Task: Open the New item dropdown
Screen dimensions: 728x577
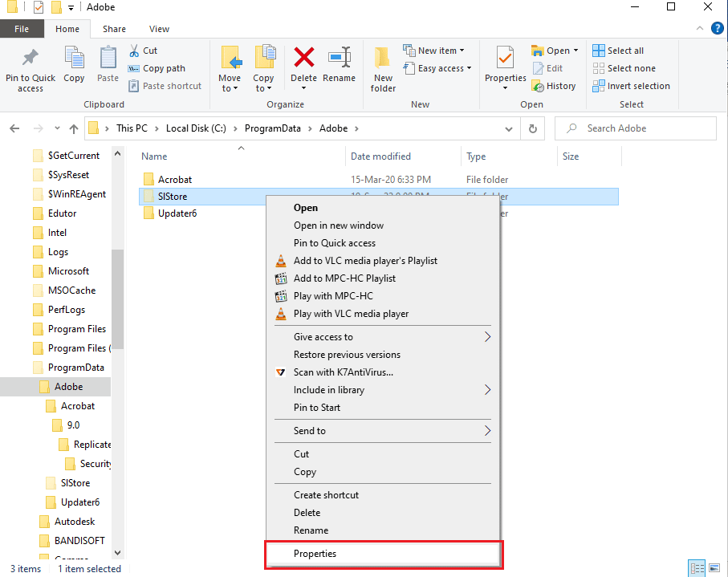Action: coord(462,51)
